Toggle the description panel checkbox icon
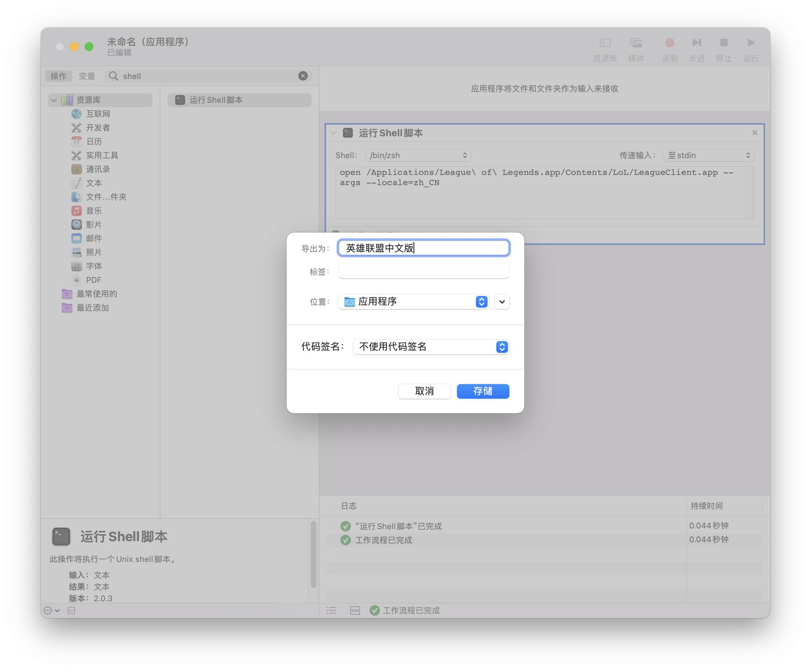The image size is (811, 672). point(71,610)
